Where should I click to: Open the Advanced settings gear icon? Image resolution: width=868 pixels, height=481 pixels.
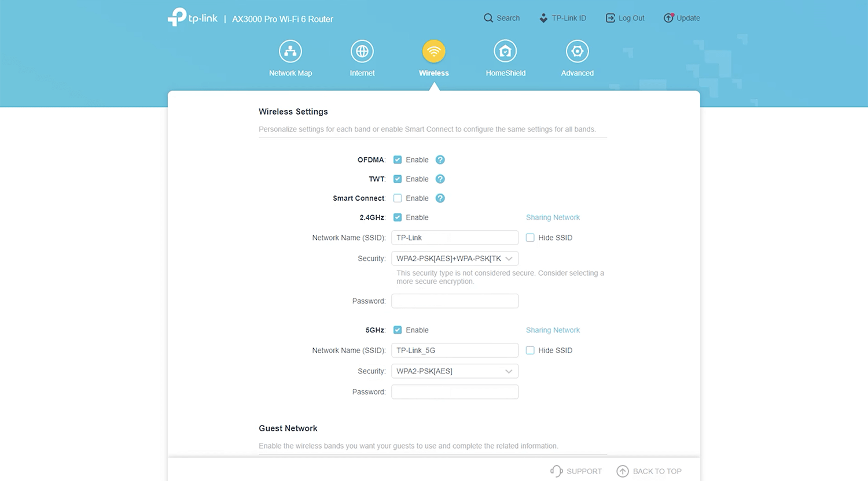[577, 51]
